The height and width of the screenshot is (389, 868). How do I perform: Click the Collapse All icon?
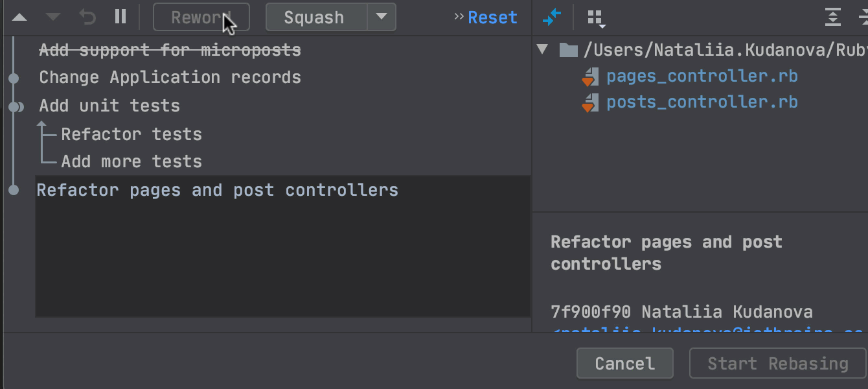(x=862, y=18)
